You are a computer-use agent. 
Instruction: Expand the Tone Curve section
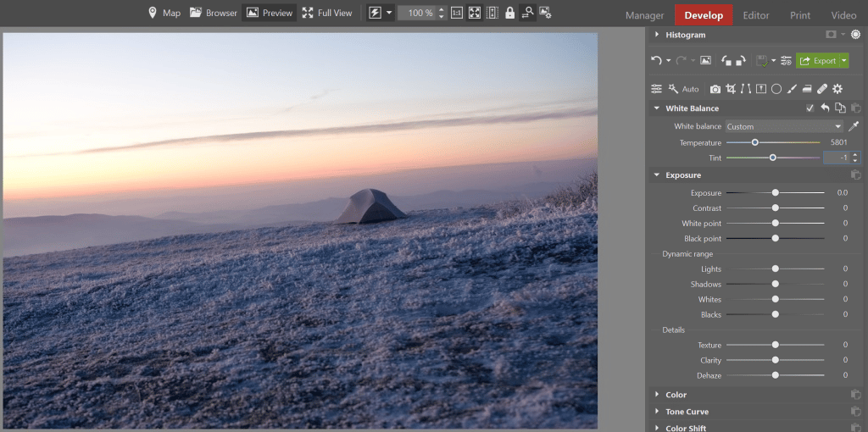pyautogui.click(x=686, y=412)
